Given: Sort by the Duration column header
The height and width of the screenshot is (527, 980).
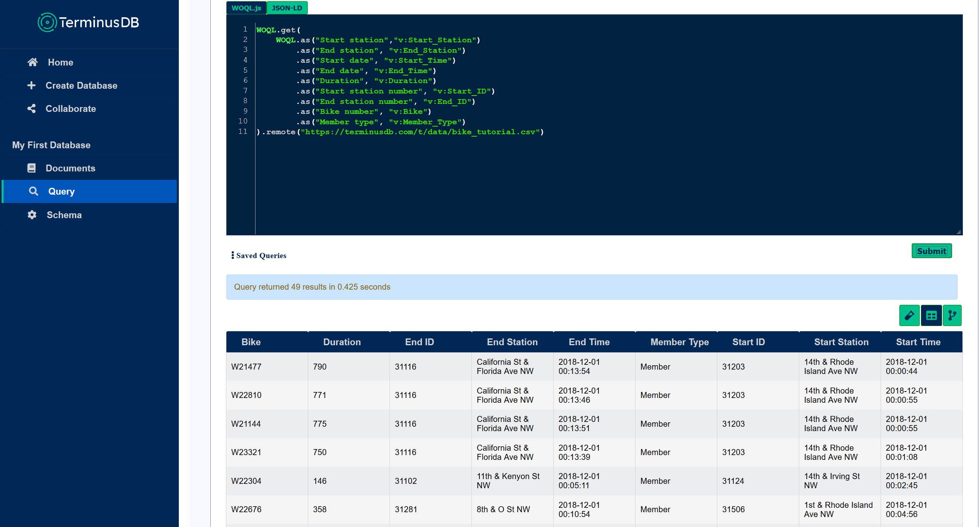Looking at the screenshot, I should pyautogui.click(x=342, y=342).
